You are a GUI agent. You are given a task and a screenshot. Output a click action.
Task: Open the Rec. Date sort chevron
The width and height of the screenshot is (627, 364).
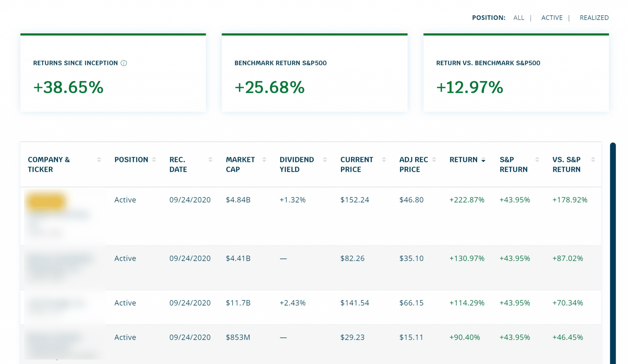pyautogui.click(x=210, y=159)
